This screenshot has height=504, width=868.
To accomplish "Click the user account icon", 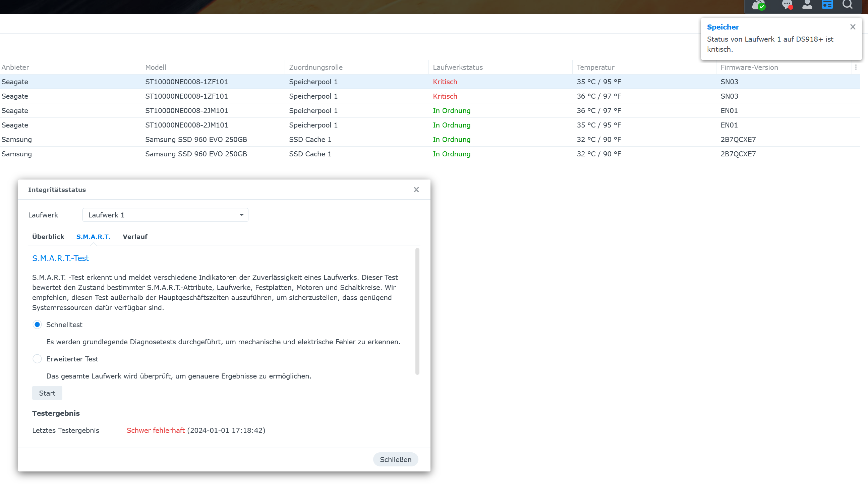I will [x=807, y=5].
